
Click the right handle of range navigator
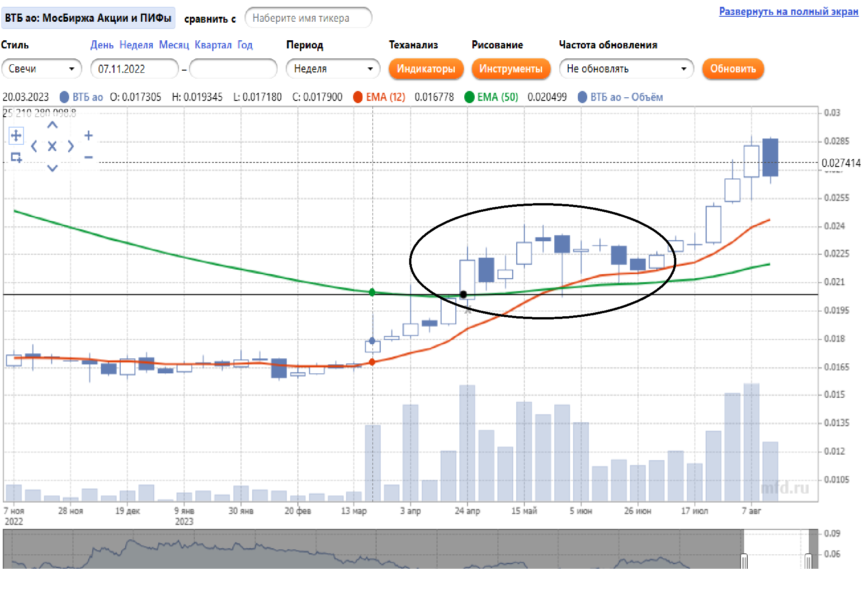tap(808, 561)
